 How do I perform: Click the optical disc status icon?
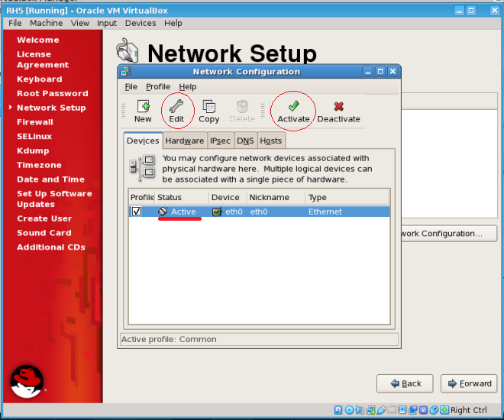pyautogui.click(x=349, y=410)
